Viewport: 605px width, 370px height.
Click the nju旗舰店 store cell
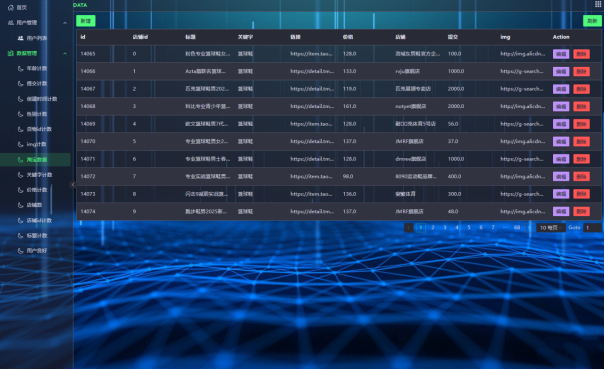click(x=407, y=71)
